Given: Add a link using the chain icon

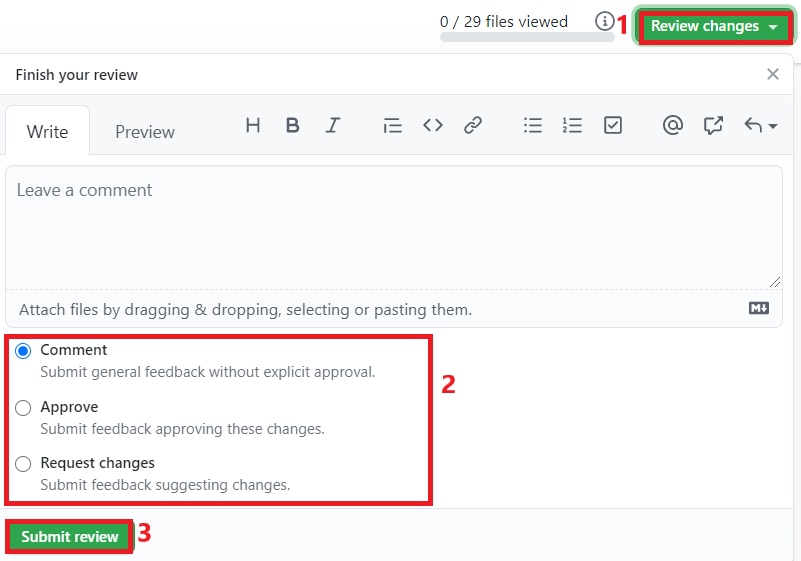Looking at the screenshot, I should pos(473,125).
